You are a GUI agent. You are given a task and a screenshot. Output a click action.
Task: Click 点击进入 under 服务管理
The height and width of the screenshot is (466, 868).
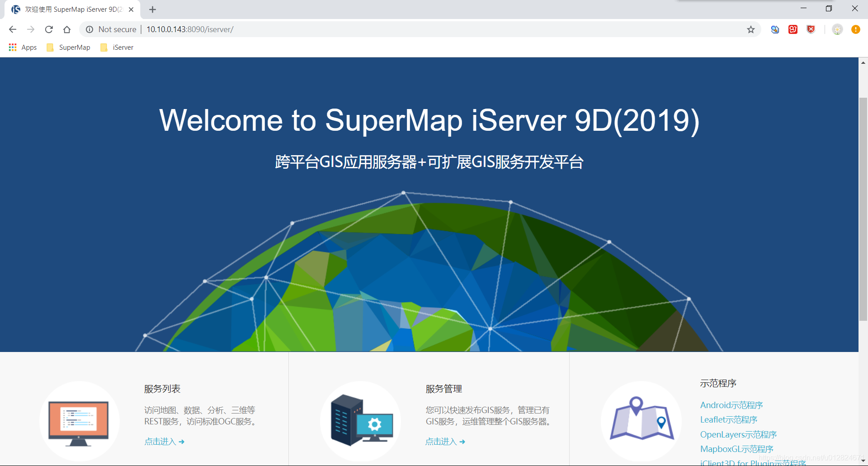click(x=445, y=442)
